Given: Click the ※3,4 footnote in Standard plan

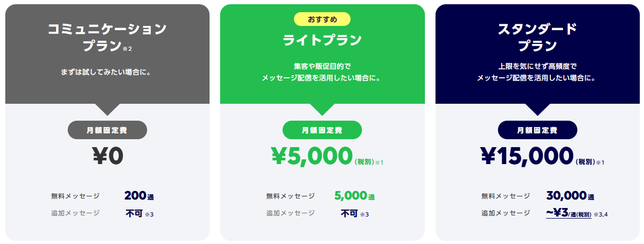Looking at the screenshot, I should point(601,214).
